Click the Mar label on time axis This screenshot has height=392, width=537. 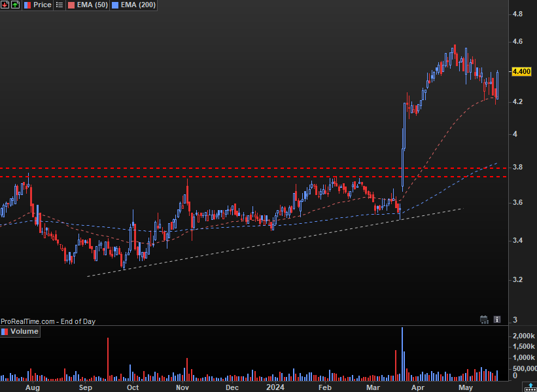pyautogui.click(x=373, y=387)
